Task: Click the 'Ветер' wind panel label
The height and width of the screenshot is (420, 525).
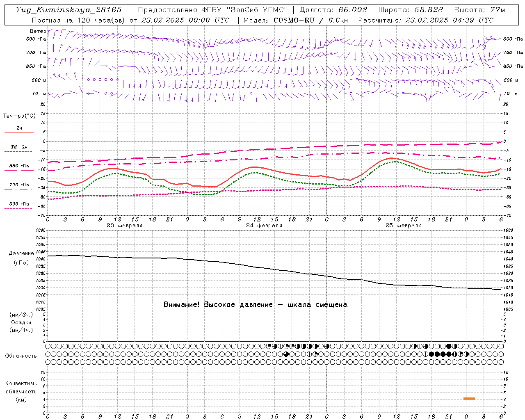Action: coord(38,31)
